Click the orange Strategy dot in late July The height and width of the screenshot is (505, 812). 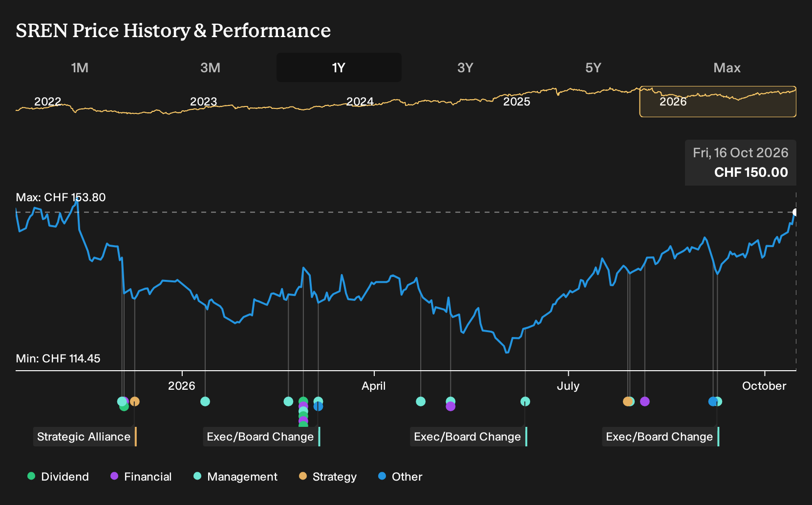point(627,401)
